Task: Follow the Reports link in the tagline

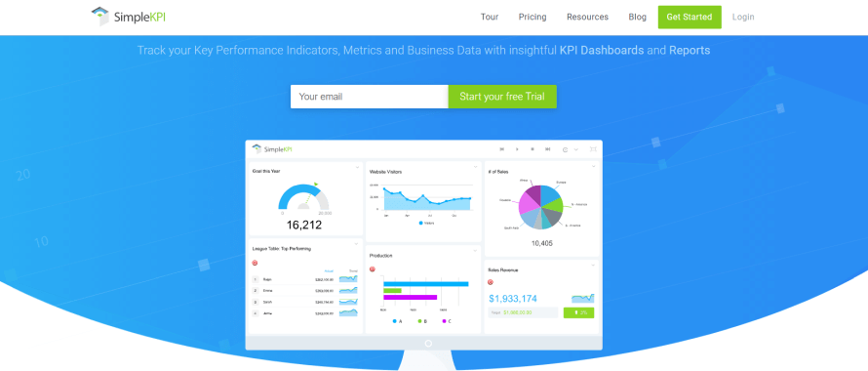Action: [690, 51]
